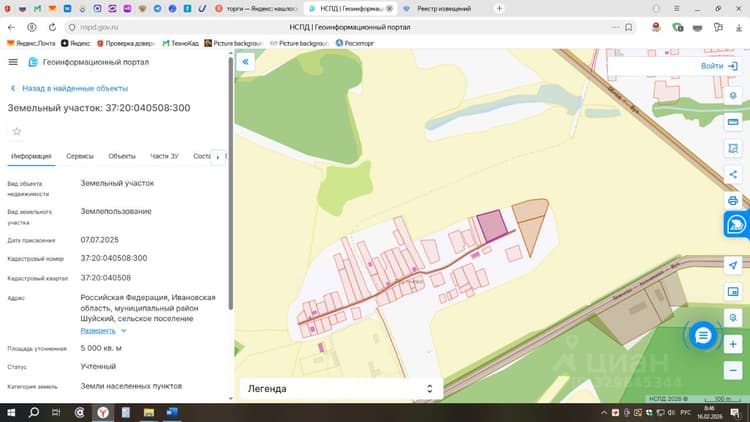Open Проверка довер bookmark
Image resolution: width=750 pixels, height=422 pixels.
[126, 43]
